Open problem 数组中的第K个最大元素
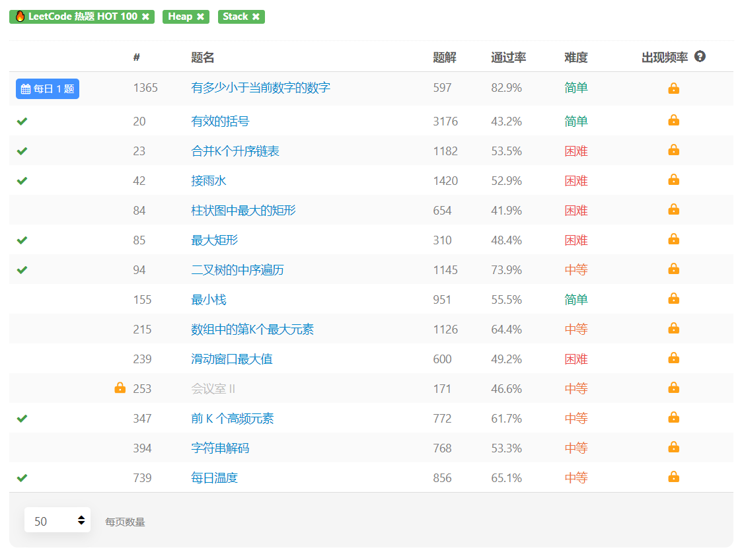Viewport: 744px width, 560px height. (x=252, y=330)
